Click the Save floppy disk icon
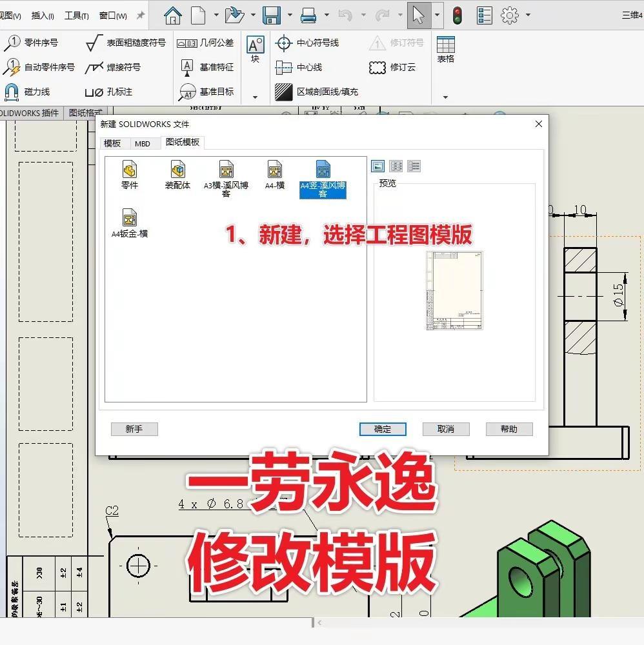 tap(272, 15)
